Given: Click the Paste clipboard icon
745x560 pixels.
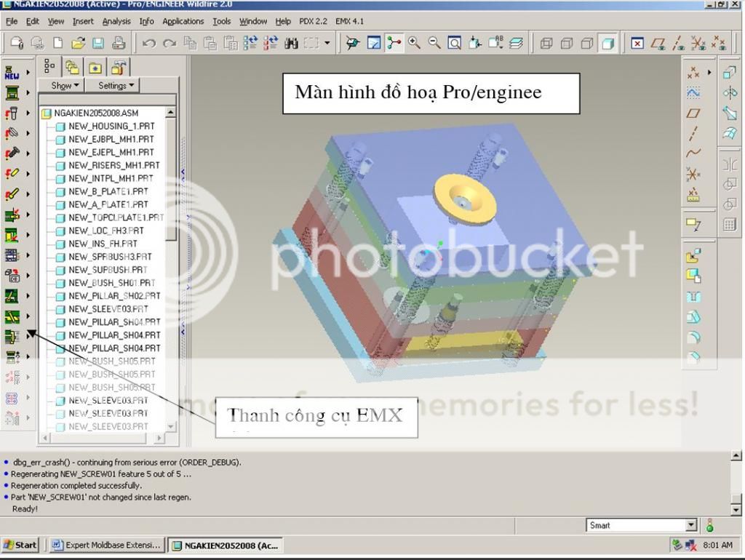Looking at the screenshot, I should click(x=210, y=44).
